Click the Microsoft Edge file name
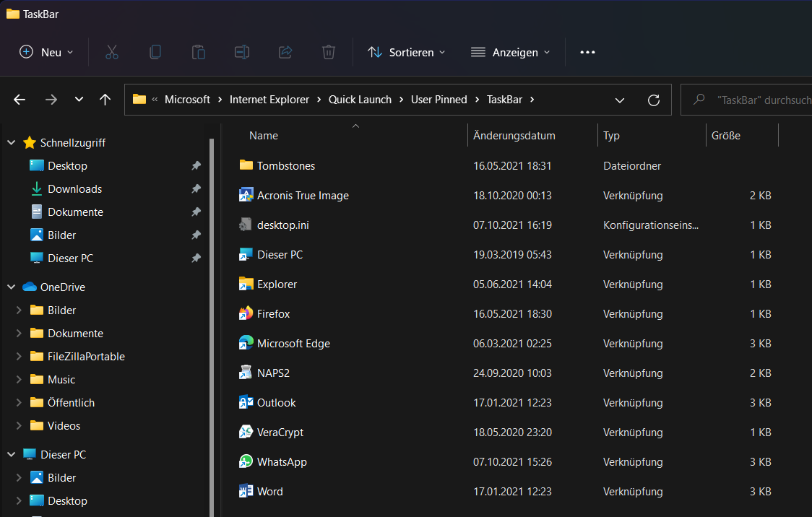This screenshot has width=812, height=517. [x=293, y=343]
